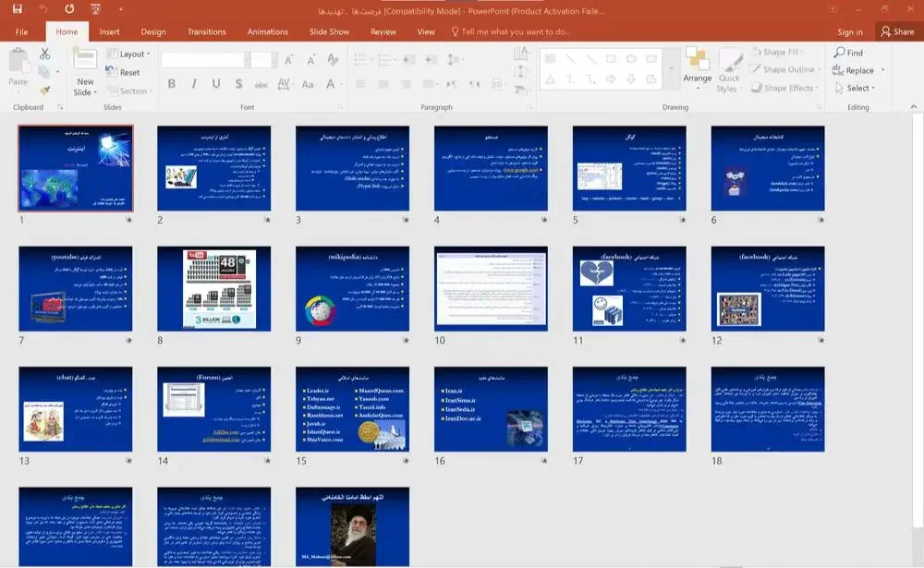Start slideshow from beginning icon in title bar
924x568 pixels.
click(x=95, y=9)
